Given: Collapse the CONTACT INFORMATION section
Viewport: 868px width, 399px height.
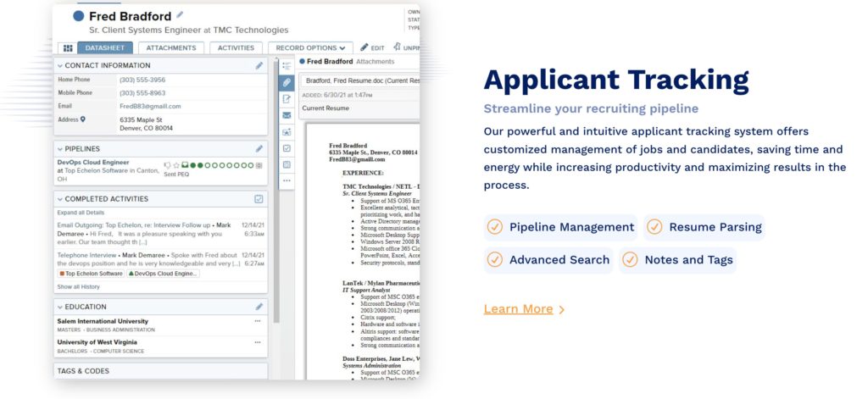Looking at the screenshot, I should (x=60, y=66).
